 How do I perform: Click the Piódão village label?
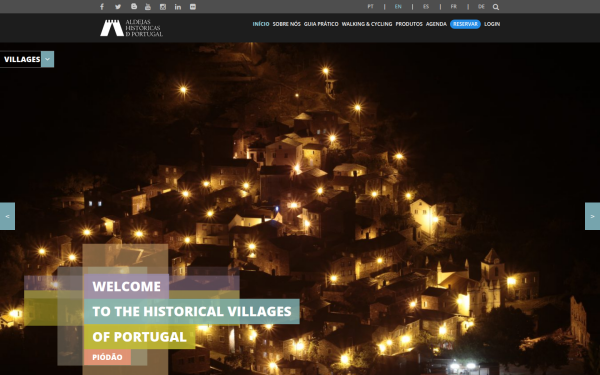pyautogui.click(x=107, y=357)
